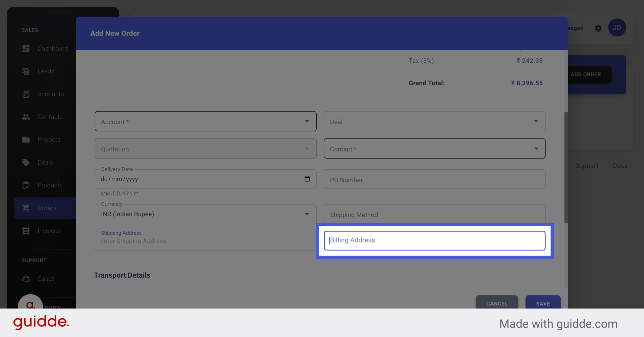Open the settings gear icon
The width and height of the screenshot is (644, 337).
(x=598, y=28)
